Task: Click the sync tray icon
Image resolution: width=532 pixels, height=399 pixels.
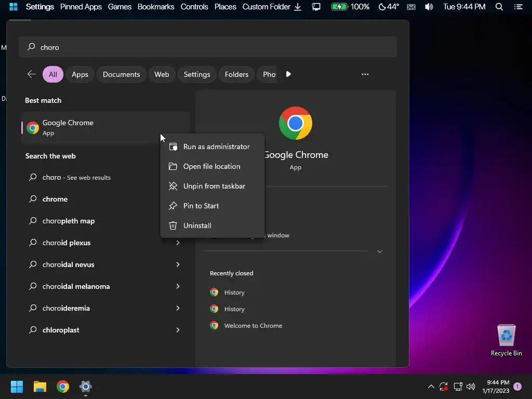Action: [x=444, y=387]
